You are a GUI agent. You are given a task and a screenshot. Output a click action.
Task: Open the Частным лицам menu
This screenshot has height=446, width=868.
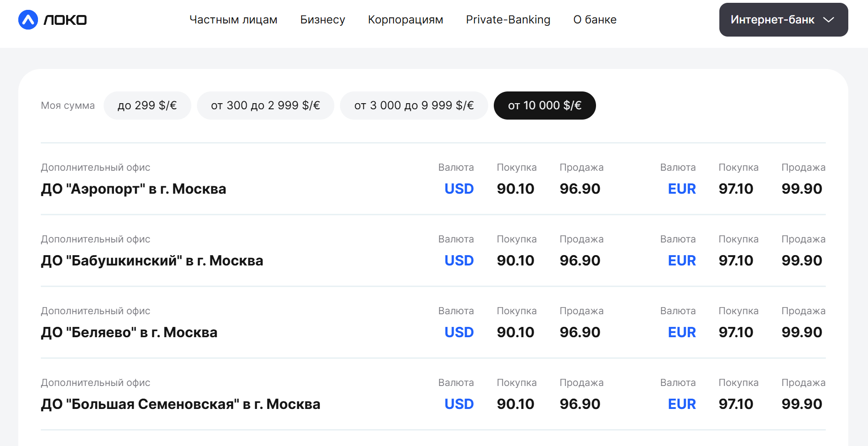(x=233, y=20)
